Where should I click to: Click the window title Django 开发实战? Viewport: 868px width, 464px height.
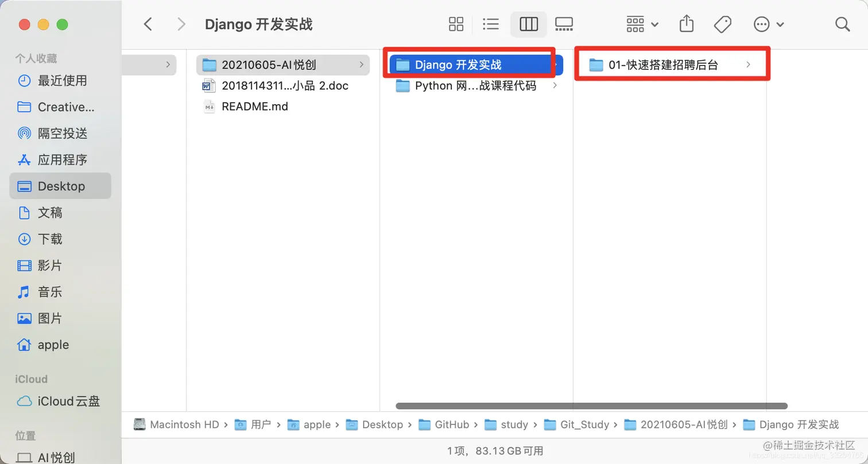[x=258, y=25]
